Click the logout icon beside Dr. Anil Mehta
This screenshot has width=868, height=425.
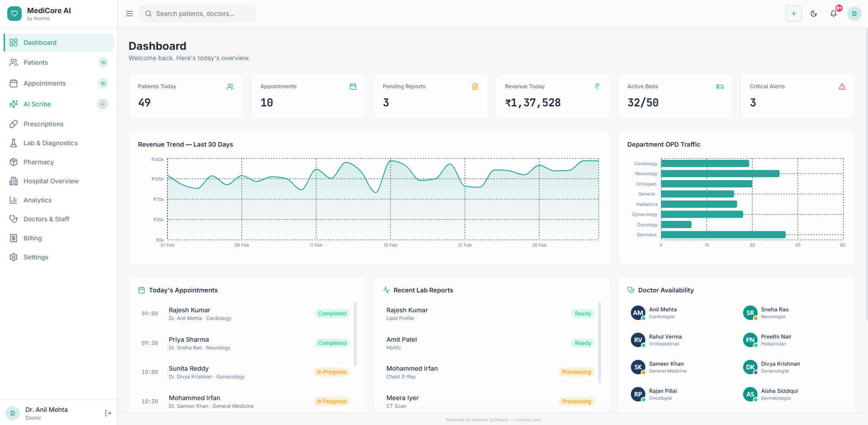point(108,413)
